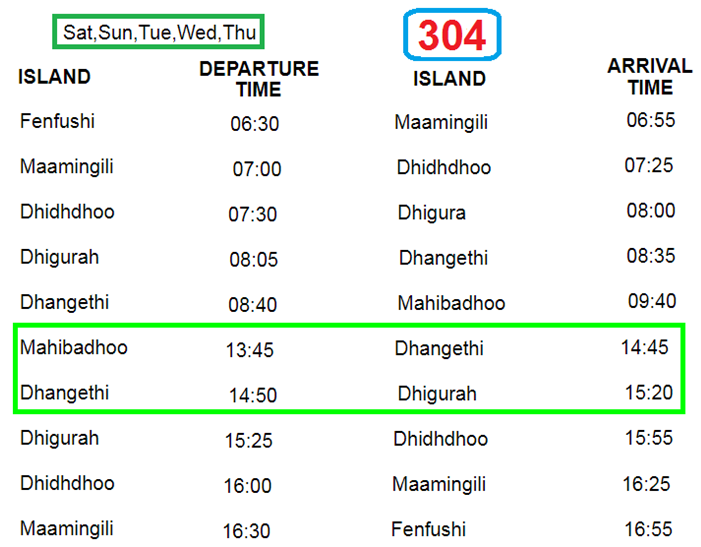Select the 06:55 arrival time

[651, 120]
